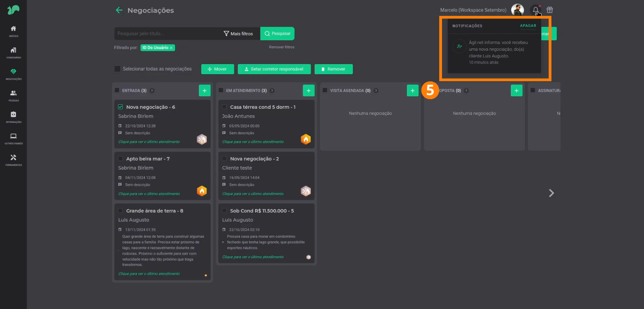Click Apagar in the notifications panel
The image size is (644, 309).
tap(528, 26)
